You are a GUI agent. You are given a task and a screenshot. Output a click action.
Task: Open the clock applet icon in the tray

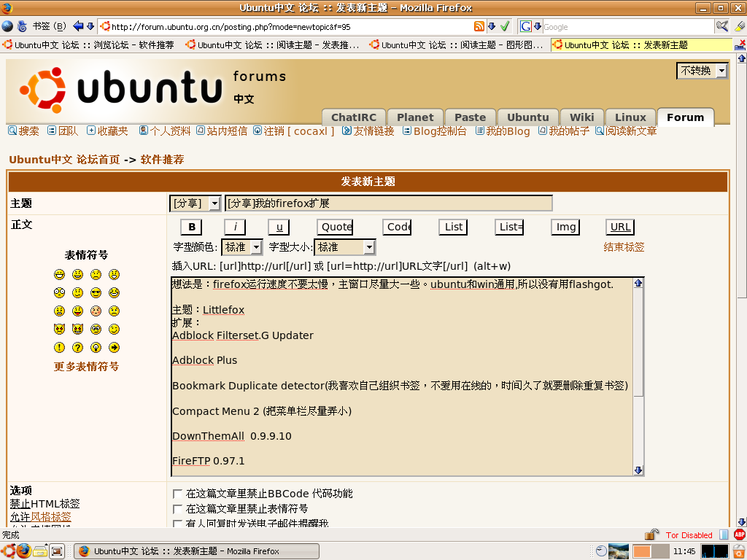tap(602, 551)
